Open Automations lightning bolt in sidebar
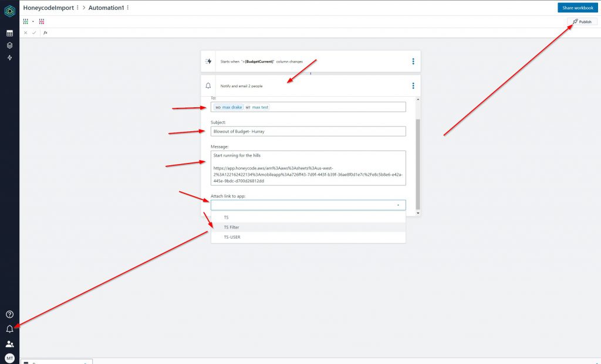601x364 pixels. pos(9,57)
